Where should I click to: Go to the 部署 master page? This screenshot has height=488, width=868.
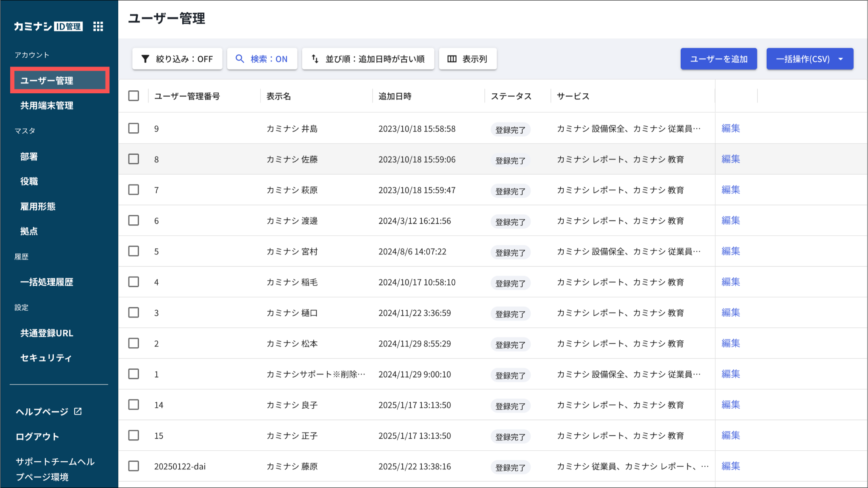(29, 157)
